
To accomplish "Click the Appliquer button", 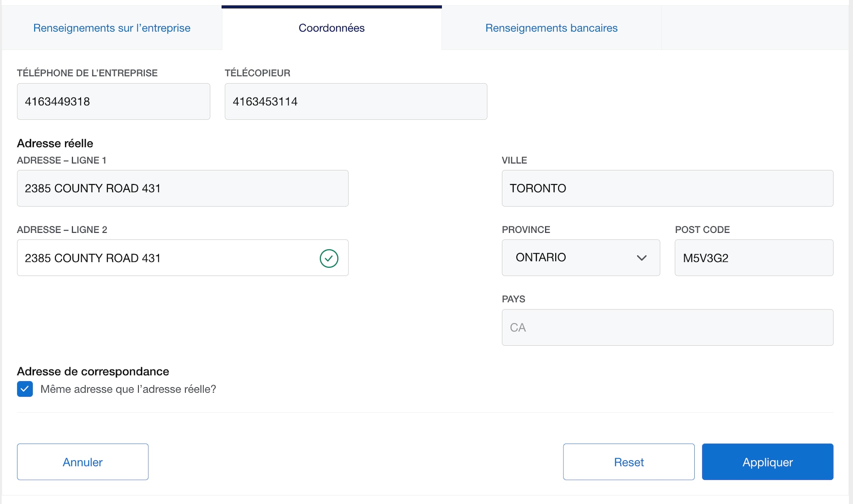I will pyautogui.click(x=768, y=462).
